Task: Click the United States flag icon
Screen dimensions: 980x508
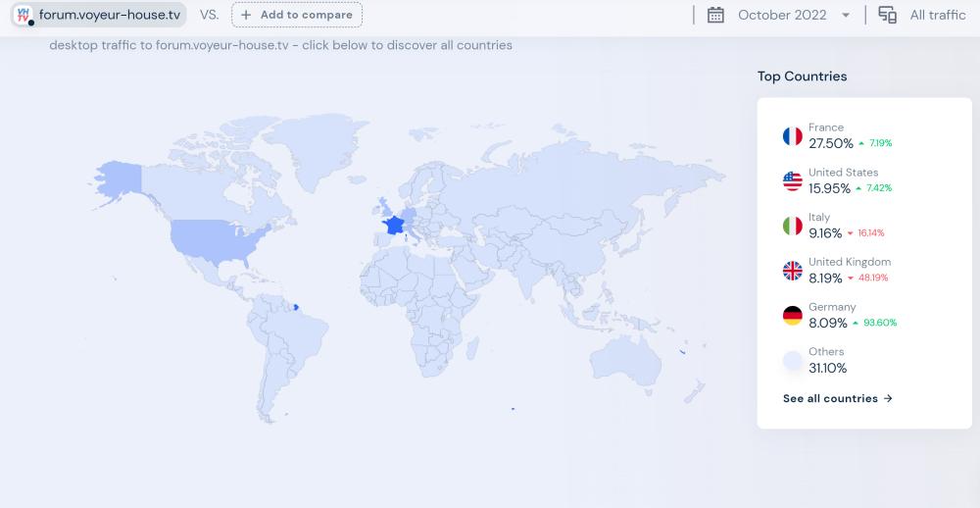Action: pyautogui.click(x=792, y=181)
